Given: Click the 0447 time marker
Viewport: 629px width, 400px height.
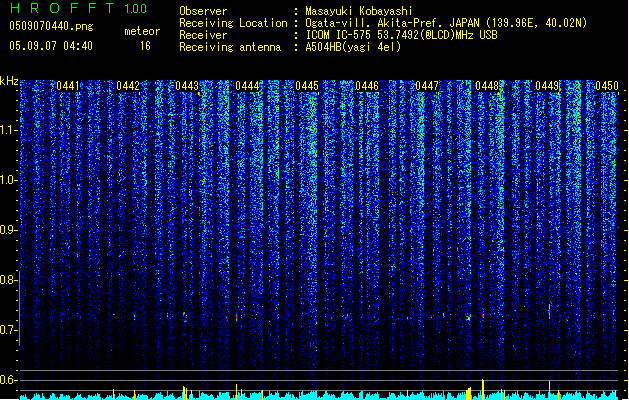Looking at the screenshot, I should (427, 86).
